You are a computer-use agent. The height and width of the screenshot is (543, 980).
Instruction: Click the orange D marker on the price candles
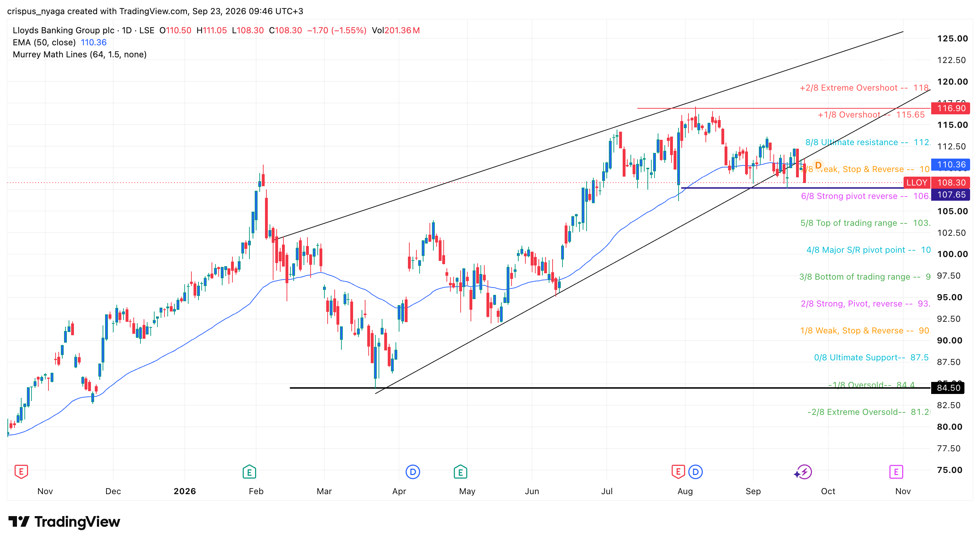(x=818, y=166)
